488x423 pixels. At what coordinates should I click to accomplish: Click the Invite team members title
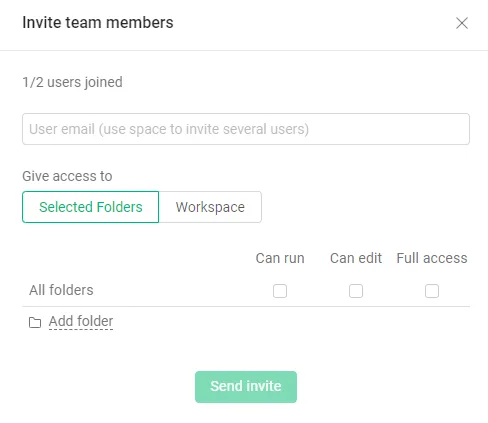point(98,23)
